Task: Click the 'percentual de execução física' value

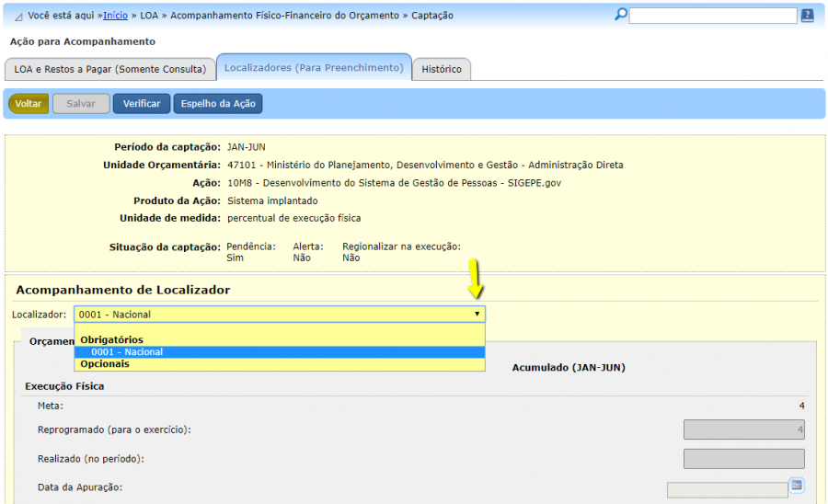Action: coord(294,218)
